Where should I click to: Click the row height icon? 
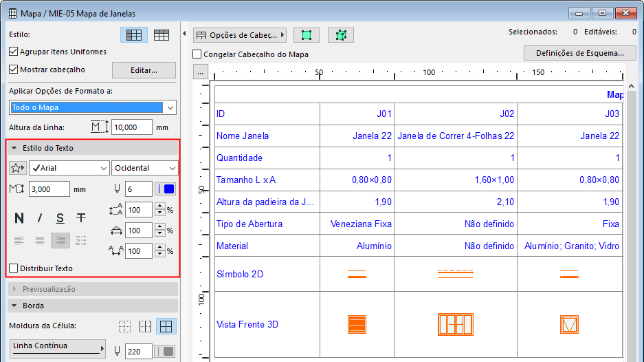coord(100,127)
